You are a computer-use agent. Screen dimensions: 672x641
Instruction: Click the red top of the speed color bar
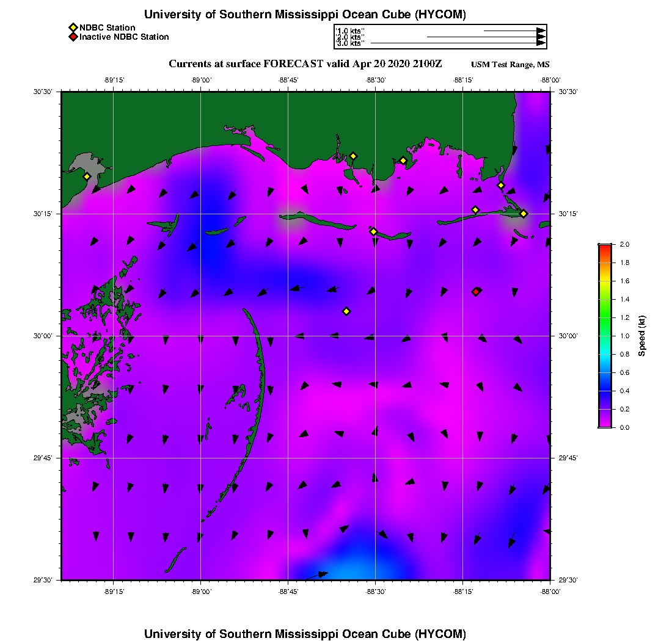(605, 247)
